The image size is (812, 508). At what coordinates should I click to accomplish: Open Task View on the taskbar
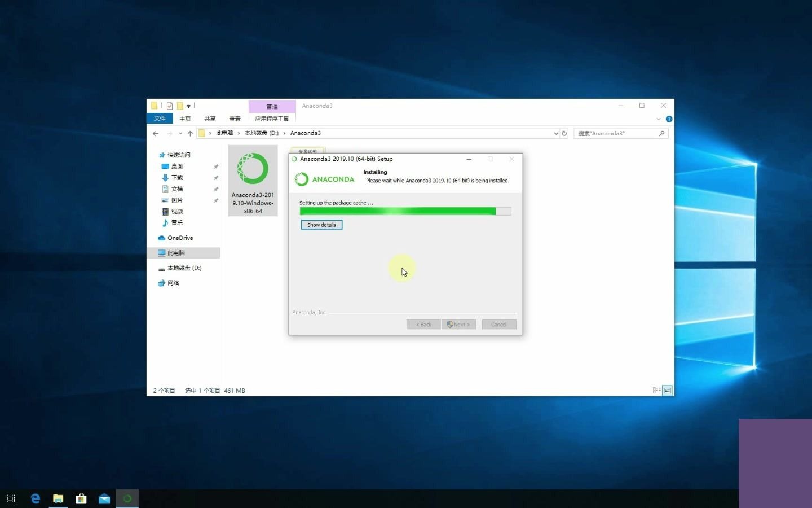pos(11,498)
